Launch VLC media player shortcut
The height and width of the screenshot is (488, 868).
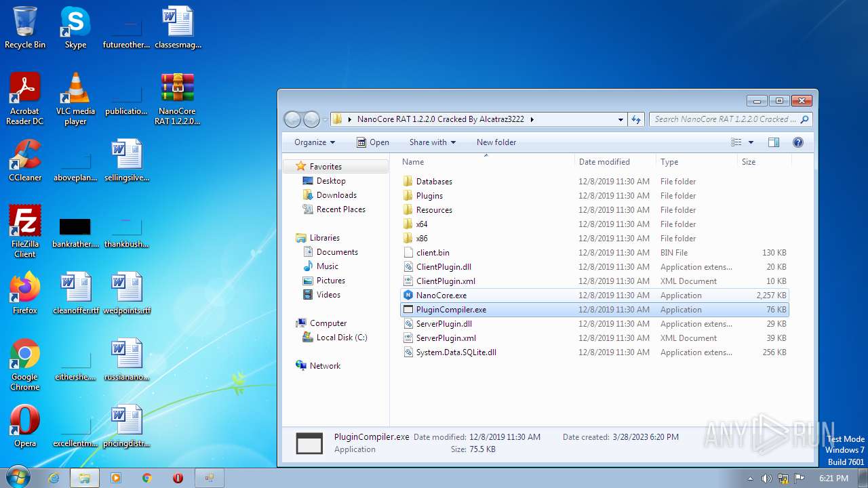pos(75,99)
